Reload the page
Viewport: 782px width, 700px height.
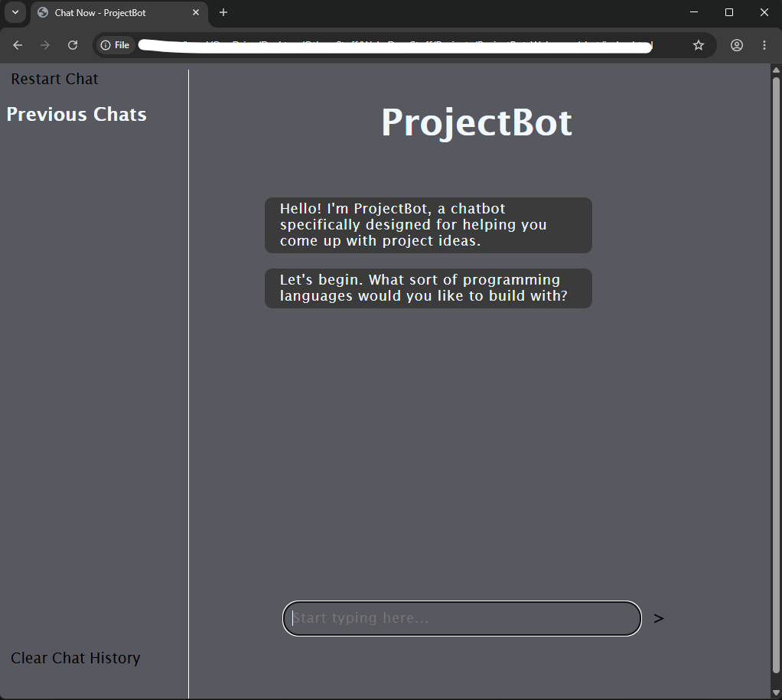tap(73, 45)
